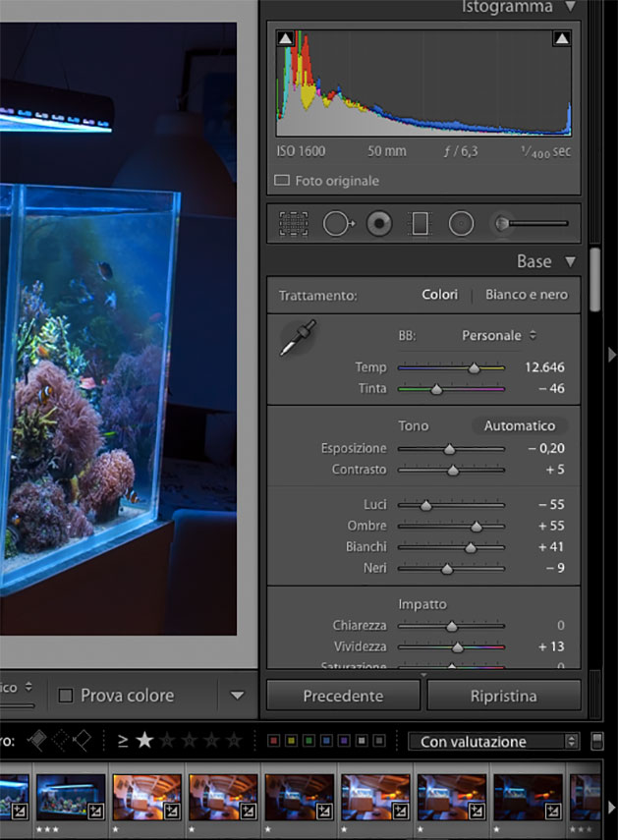Open the BB Personale white balance dropdown
Viewport: 618px width, 840px height.
pyautogui.click(x=498, y=336)
